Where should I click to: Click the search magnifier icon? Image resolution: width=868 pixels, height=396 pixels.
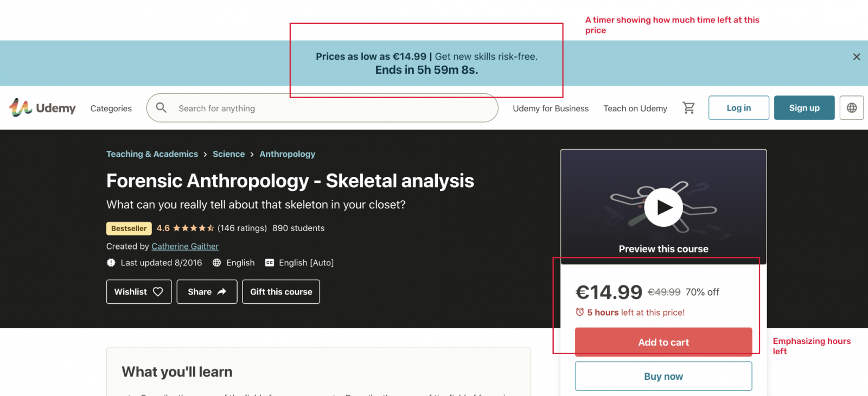(161, 108)
